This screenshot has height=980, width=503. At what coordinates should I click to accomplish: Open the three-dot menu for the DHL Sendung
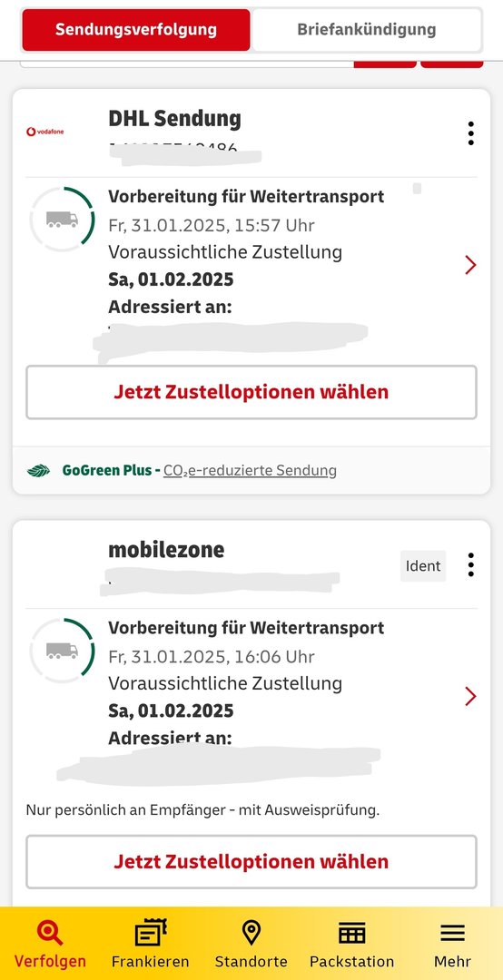pyautogui.click(x=470, y=133)
